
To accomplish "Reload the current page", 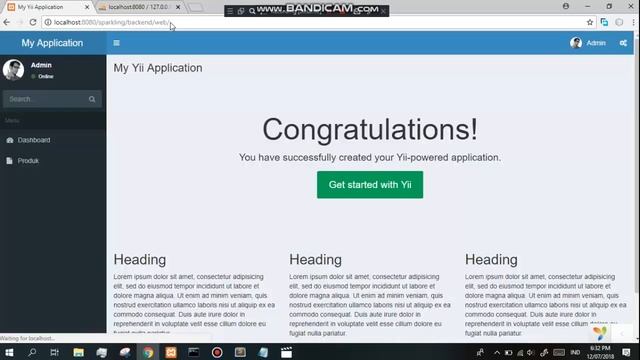I will point(33,22).
